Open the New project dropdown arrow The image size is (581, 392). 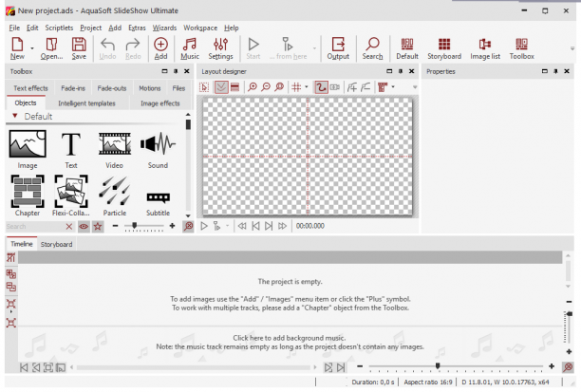click(32, 48)
